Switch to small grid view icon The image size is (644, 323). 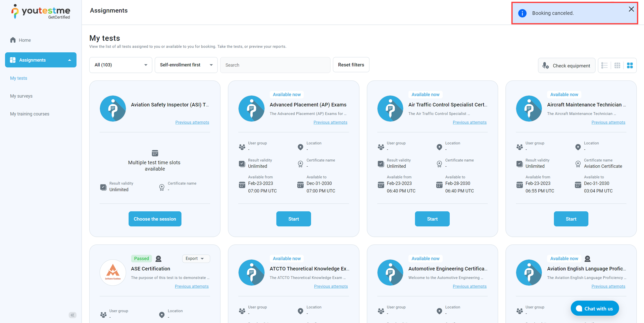pos(617,65)
